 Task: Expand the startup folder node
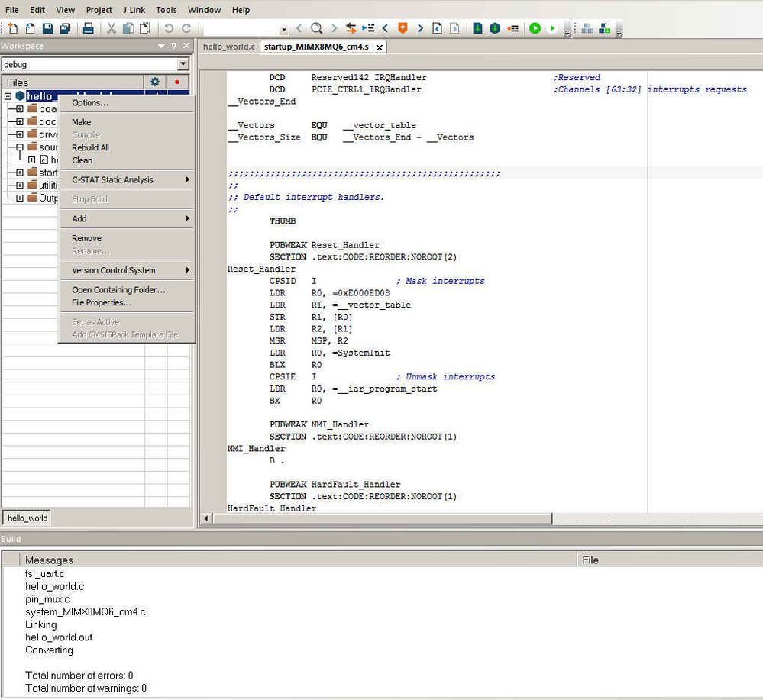click(19, 173)
